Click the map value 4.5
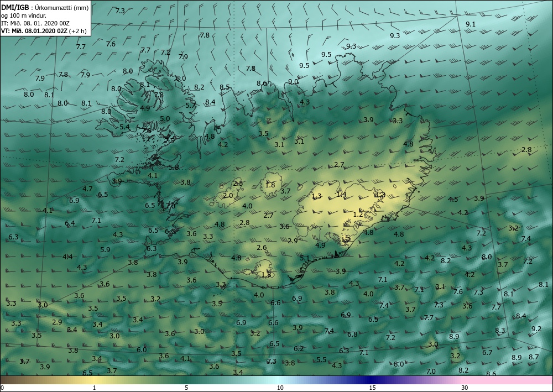 [x=453, y=200]
